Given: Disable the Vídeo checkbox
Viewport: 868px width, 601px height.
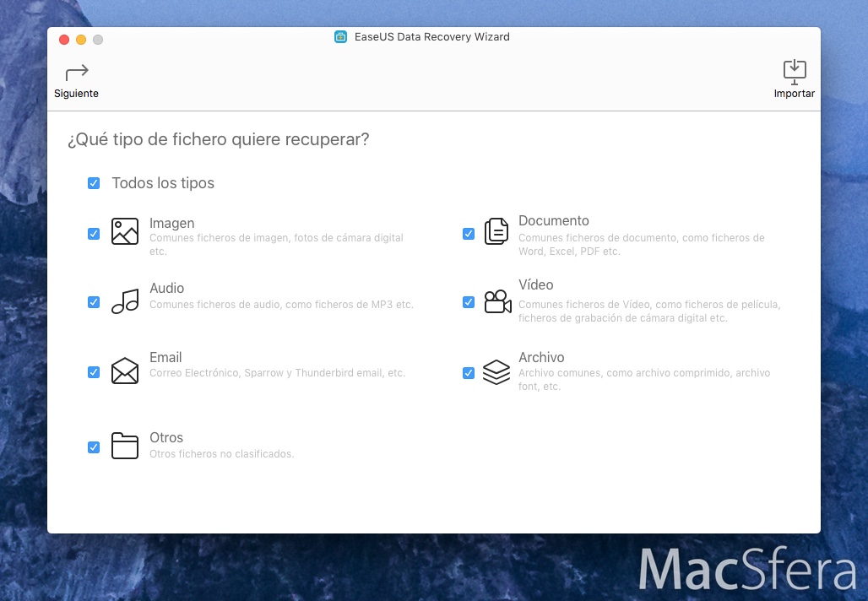Looking at the screenshot, I should [469, 302].
